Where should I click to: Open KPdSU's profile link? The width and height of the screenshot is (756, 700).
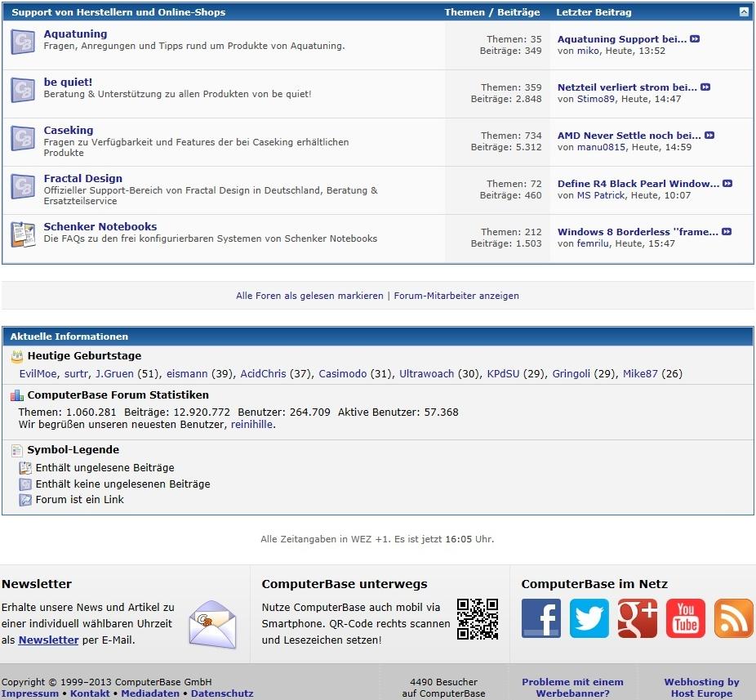[x=504, y=374]
